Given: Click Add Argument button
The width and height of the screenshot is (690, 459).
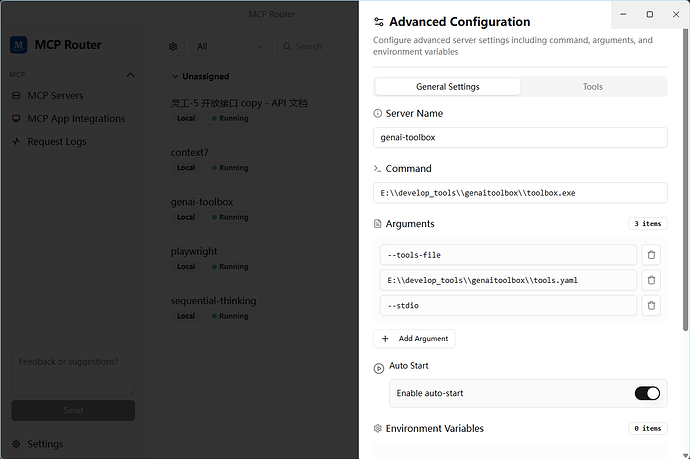Looking at the screenshot, I should point(414,338).
